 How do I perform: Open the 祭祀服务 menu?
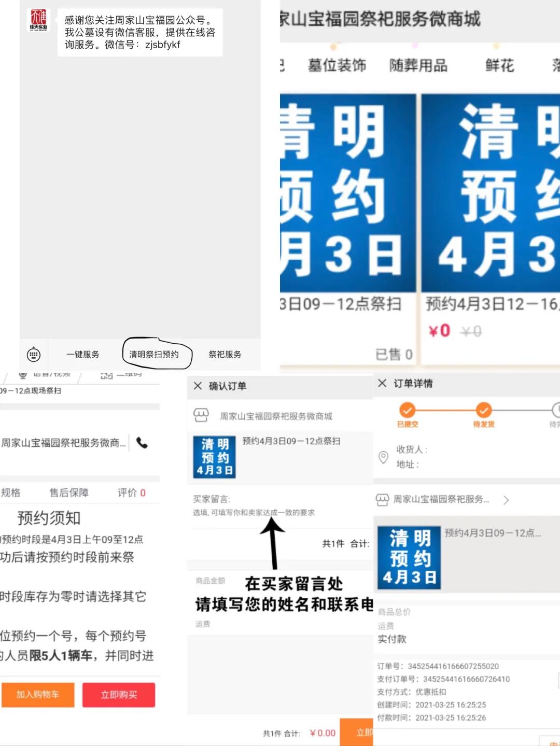coord(225,355)
